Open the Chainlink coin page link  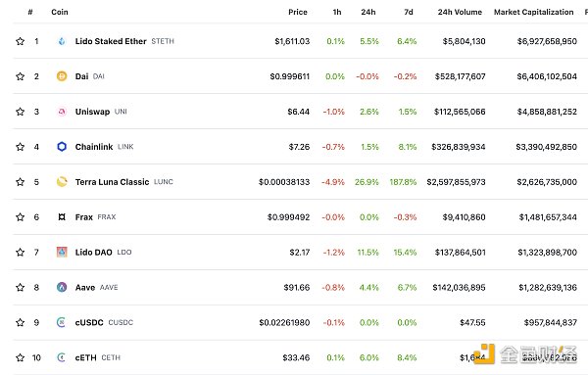click(94, 147)
